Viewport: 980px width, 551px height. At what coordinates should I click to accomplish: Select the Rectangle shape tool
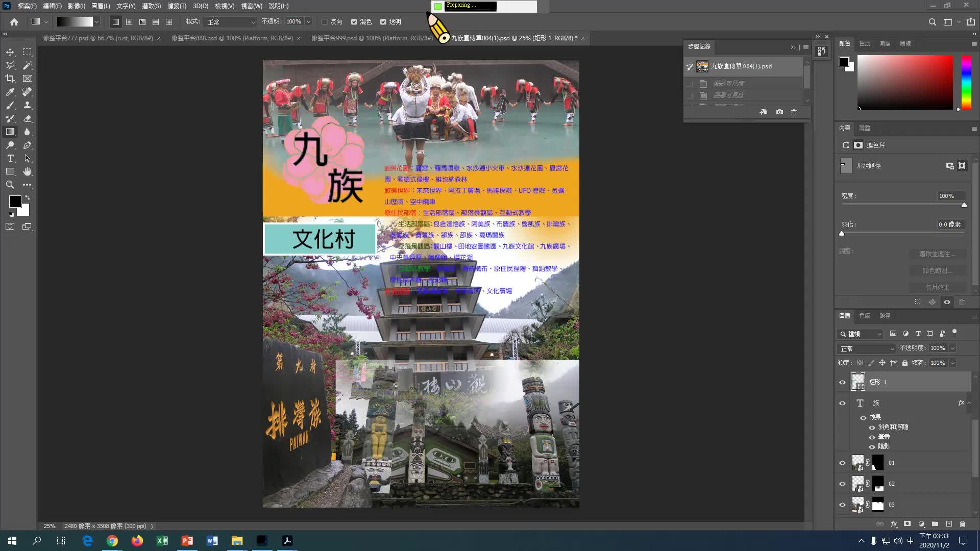point(10,171)
